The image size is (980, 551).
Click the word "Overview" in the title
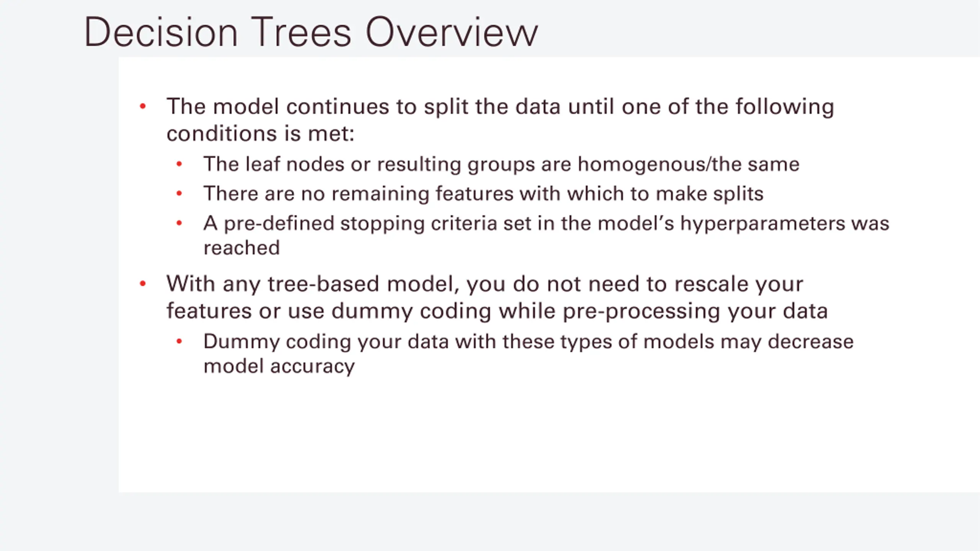click(x=452, y=32)
